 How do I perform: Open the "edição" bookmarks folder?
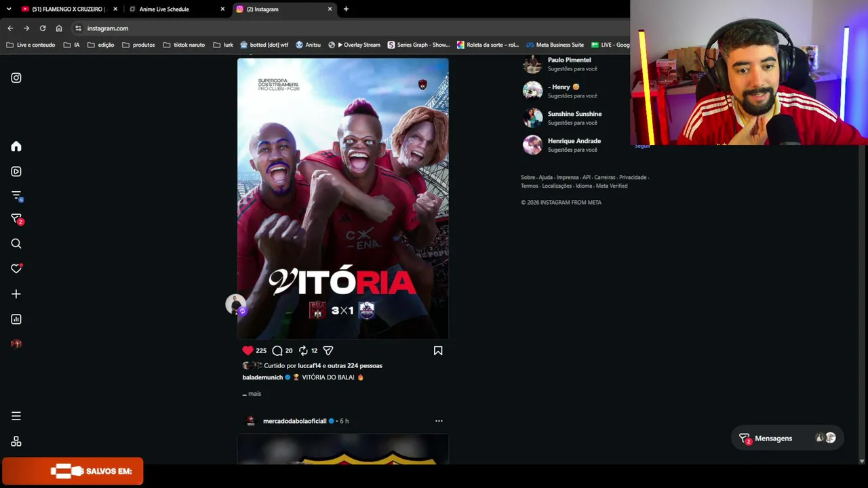click(100, 45)
